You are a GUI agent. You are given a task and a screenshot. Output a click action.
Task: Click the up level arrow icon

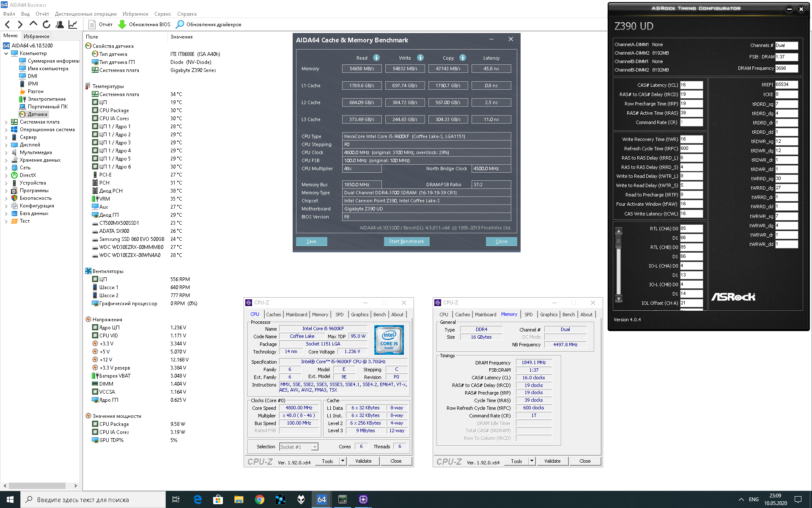click(33, 24)
